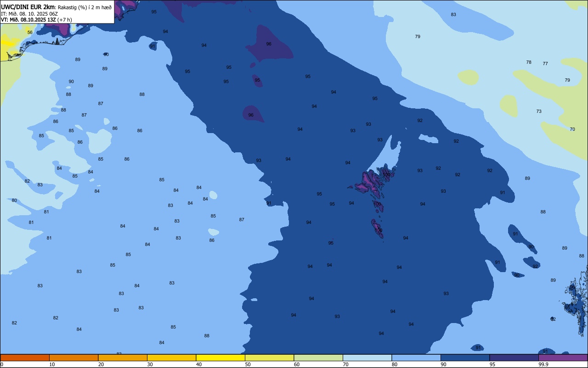
Task: Click the 'Rakastig (%) í 2 m hæð' label
Action: [85, 7]
